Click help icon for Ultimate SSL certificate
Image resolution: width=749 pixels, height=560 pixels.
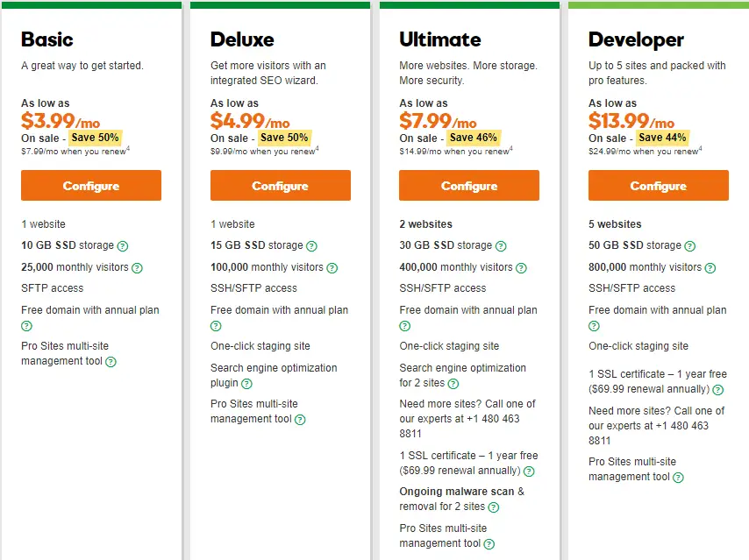529,471
